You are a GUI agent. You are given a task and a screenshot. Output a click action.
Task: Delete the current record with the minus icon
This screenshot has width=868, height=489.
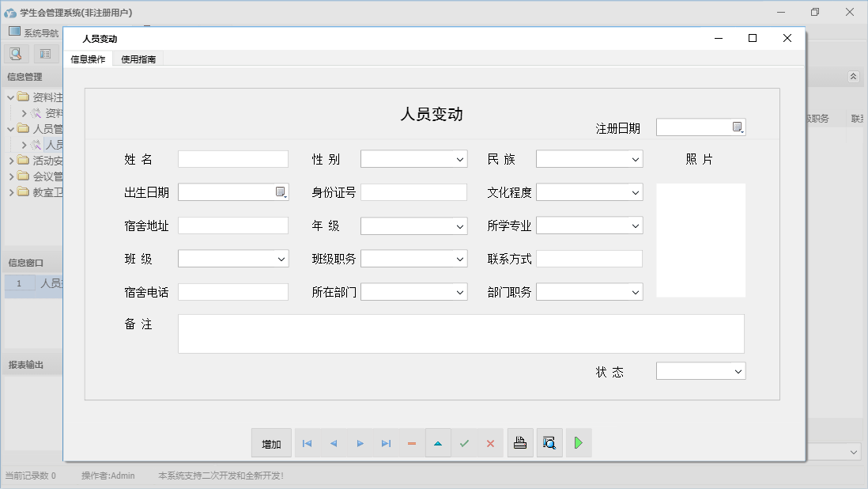click(x=412, y=443)
